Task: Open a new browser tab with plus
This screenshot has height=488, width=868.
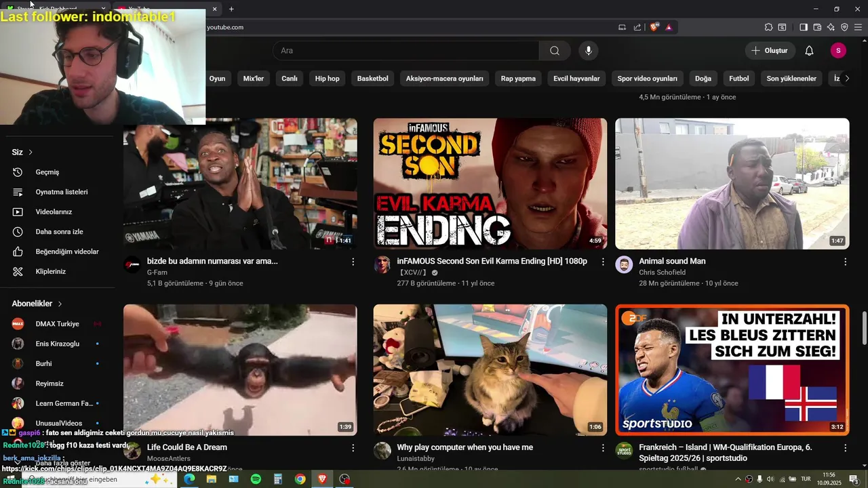Action: (x=231, y=9)
